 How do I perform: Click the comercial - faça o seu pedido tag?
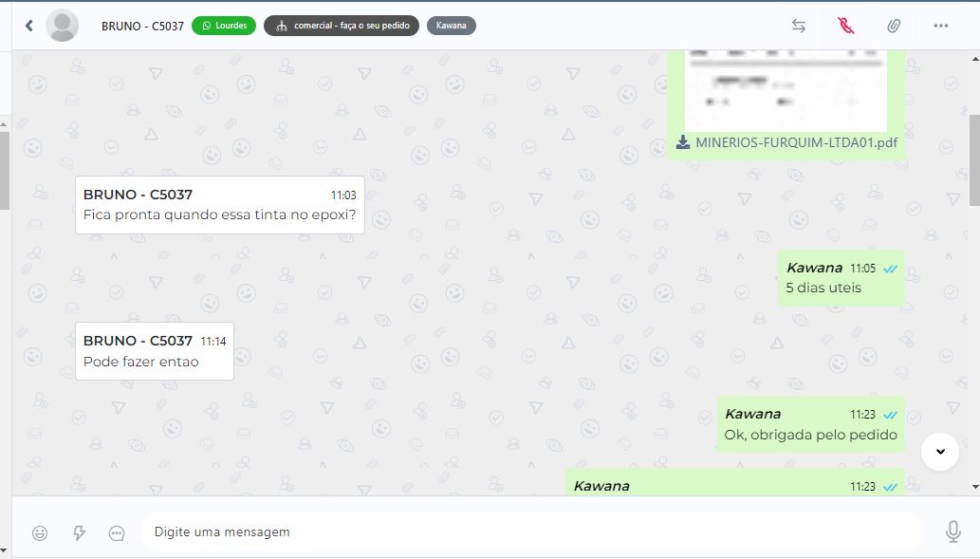pyautogui.click(x=342, y=26)
